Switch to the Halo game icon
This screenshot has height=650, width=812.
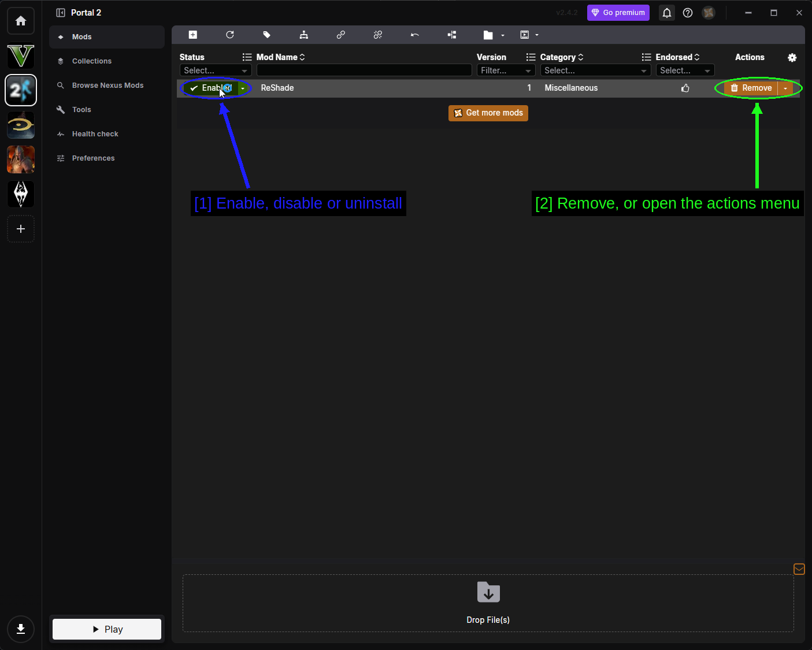point(21,125)
